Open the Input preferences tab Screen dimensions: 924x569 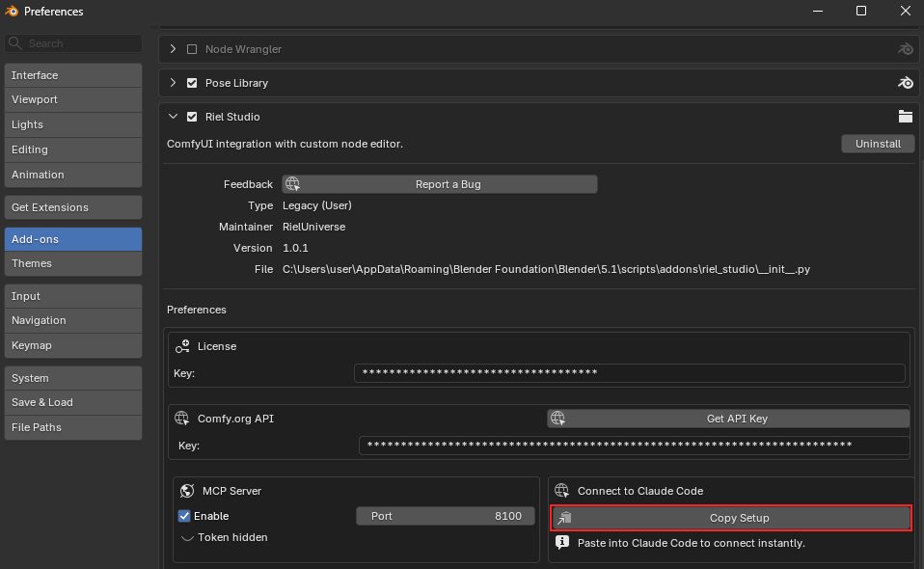(x=73, y=296)
